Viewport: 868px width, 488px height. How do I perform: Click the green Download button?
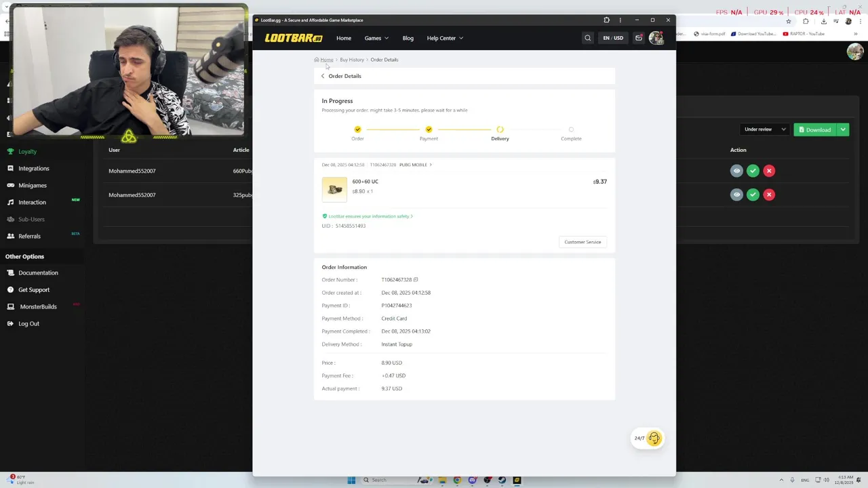pyautogui.click(x=815, y=129)
